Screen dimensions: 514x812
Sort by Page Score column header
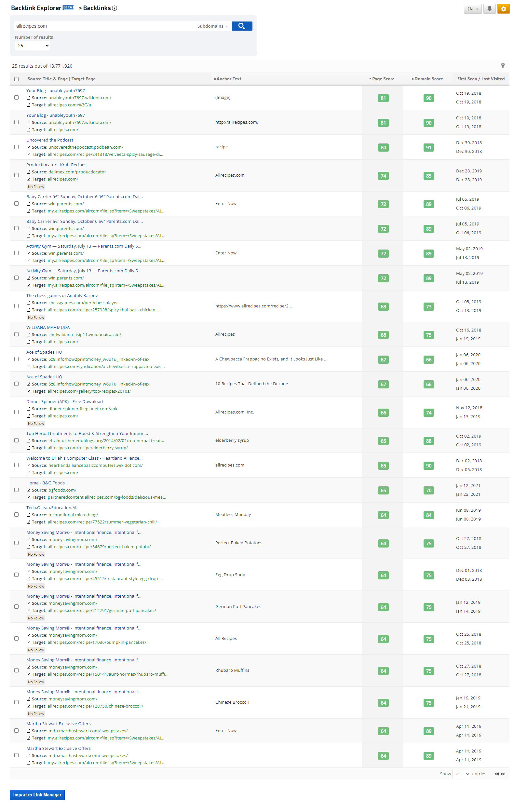[x=383, y=79]
